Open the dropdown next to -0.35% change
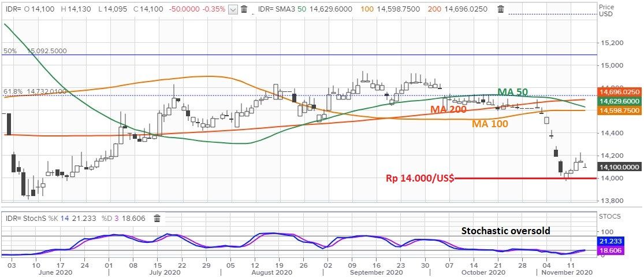This screenshot has height=277, width=644. click(x=233, y=9)
